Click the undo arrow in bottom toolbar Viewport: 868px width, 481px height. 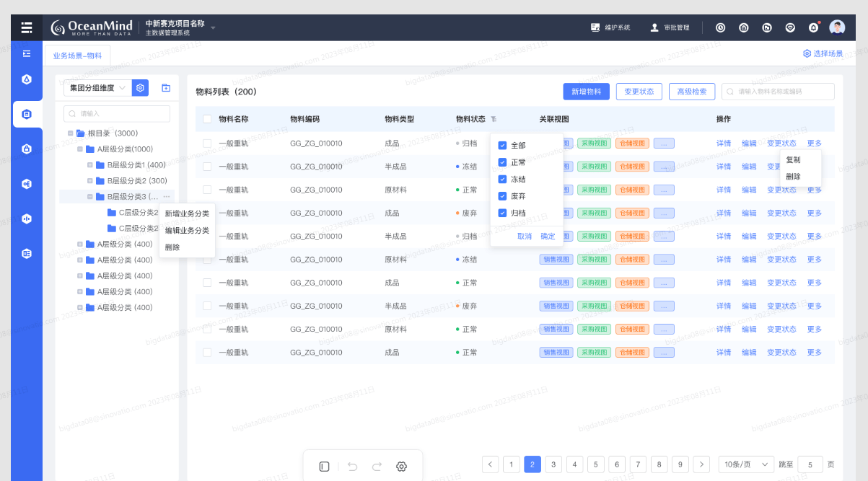pos(352,467)
